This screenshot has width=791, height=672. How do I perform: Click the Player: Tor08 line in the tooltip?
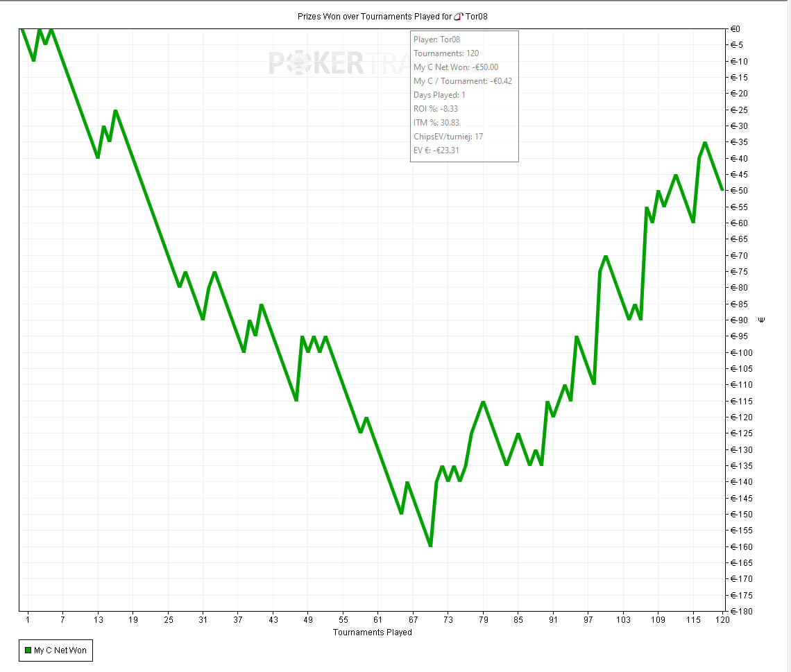coord(436,40)
